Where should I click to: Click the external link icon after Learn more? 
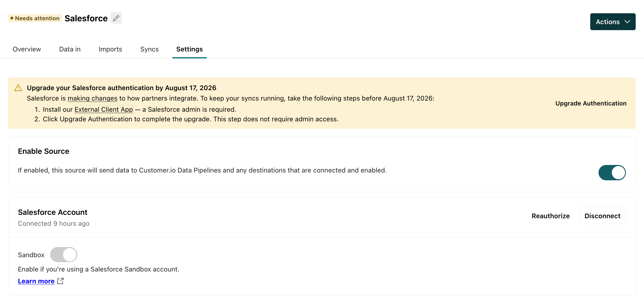tap(60, 281)
